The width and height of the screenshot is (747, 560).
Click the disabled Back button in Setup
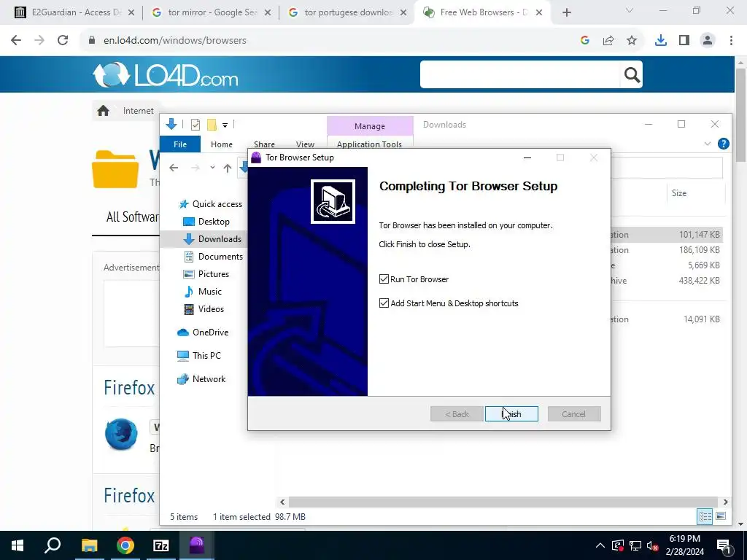click(457, 414)
